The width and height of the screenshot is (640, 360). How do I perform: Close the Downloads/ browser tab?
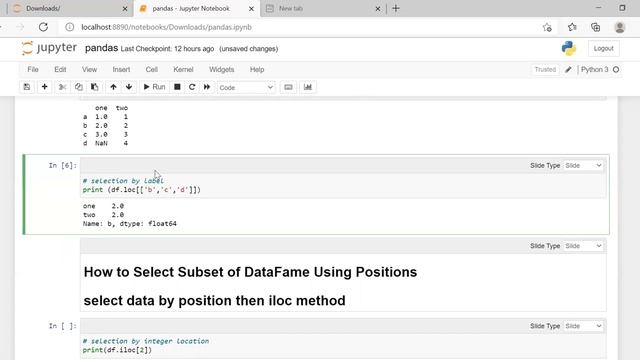pyautogui.click(x=125, y=9)
